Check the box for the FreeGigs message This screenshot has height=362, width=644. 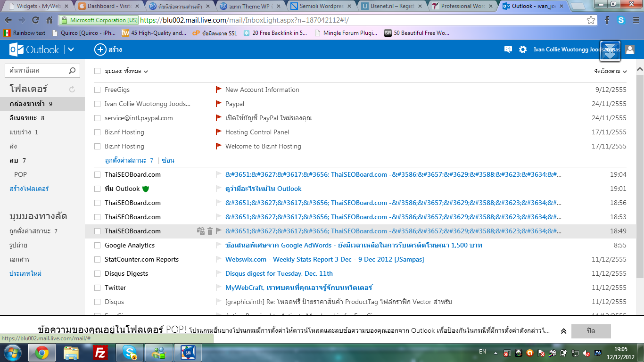click(97, 90)
